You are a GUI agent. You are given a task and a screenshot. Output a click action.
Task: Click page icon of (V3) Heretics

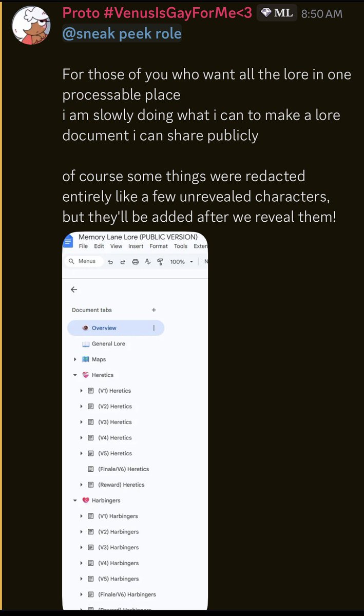91,422
